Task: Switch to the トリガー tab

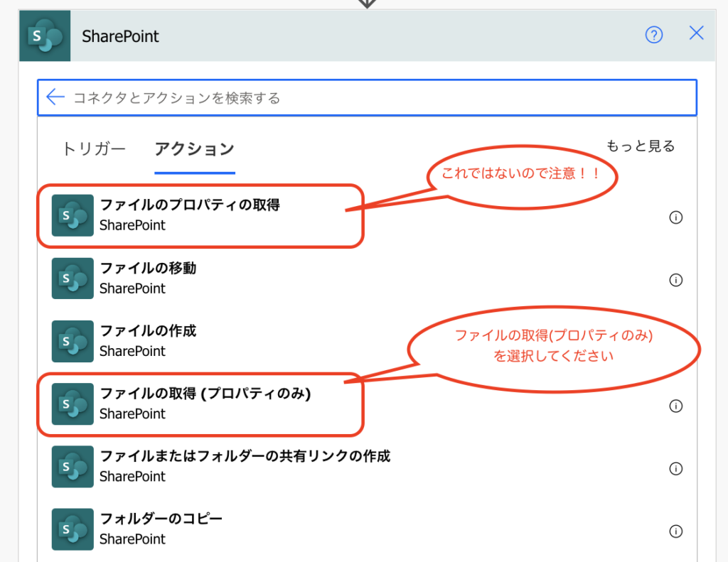Action: click(94, 149)
